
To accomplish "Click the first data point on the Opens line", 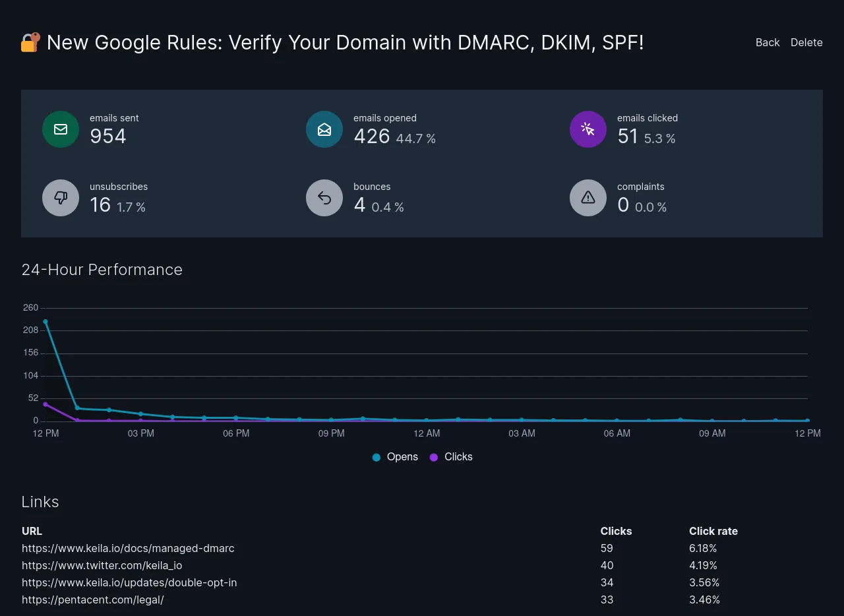I will pos(45,321).
